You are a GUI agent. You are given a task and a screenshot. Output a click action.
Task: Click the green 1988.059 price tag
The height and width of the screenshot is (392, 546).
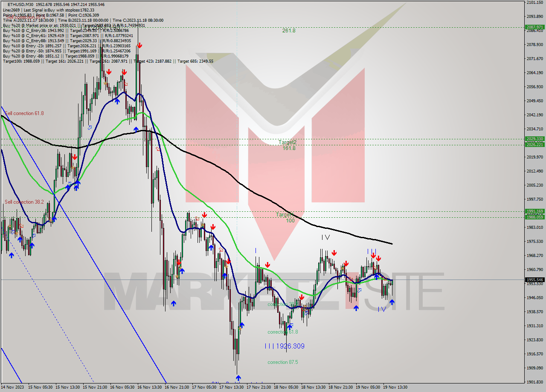click(x=534, y=217)
